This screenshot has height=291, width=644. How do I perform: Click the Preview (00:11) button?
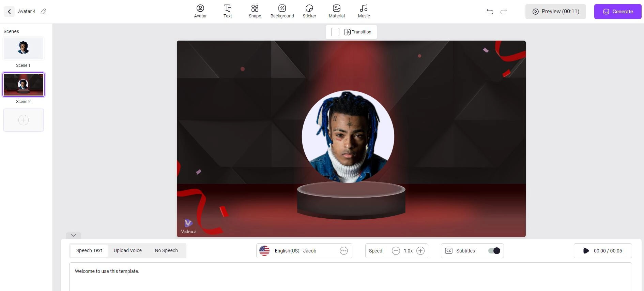555,12
